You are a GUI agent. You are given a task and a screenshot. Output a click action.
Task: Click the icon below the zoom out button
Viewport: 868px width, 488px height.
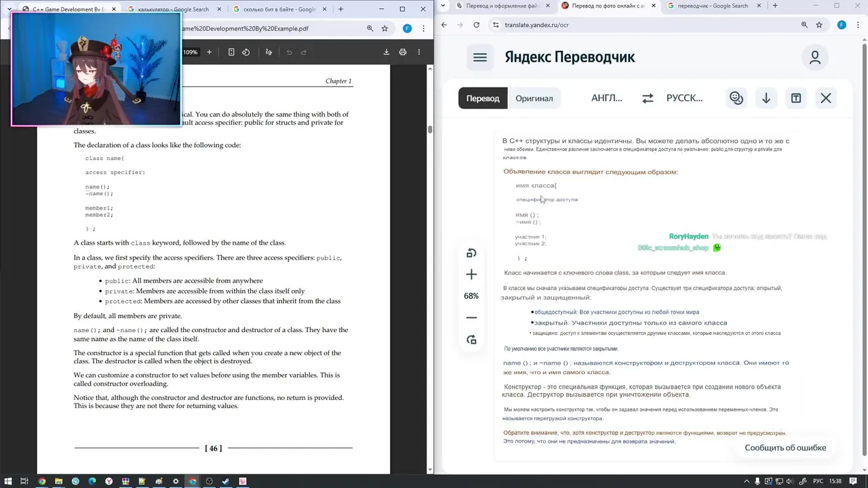[471, 340]
